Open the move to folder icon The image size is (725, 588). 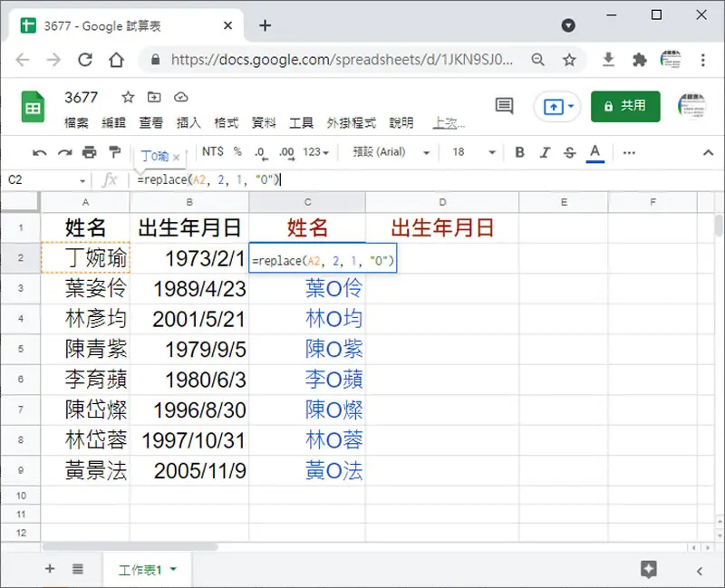click(x=154, y=97)
